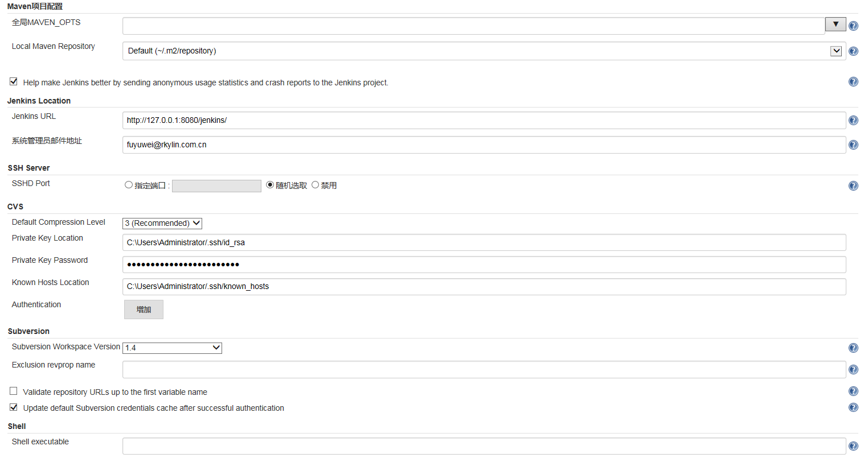Enable Validate repository URLs checkbox
This screenshot has width=868, height=458.
coord(13,391)
